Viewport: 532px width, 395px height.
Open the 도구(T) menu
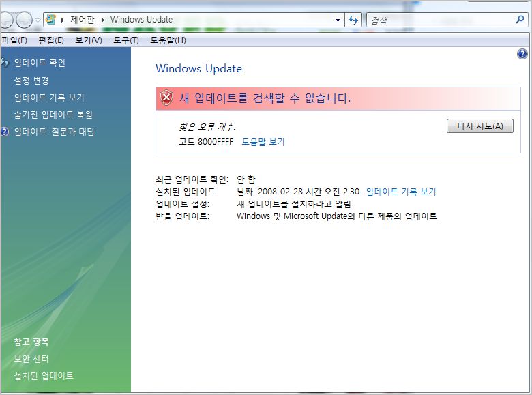coord(126,40)
